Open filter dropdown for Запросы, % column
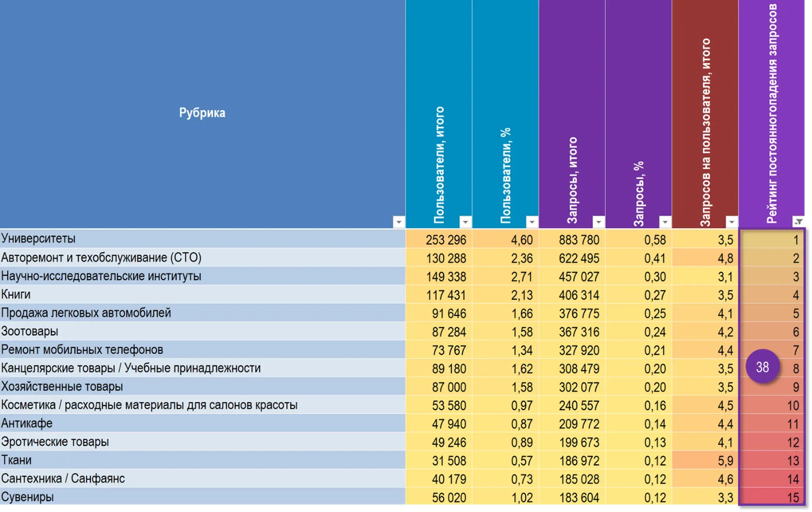Screen dimensions: 812x512 [x=665, y=222]
